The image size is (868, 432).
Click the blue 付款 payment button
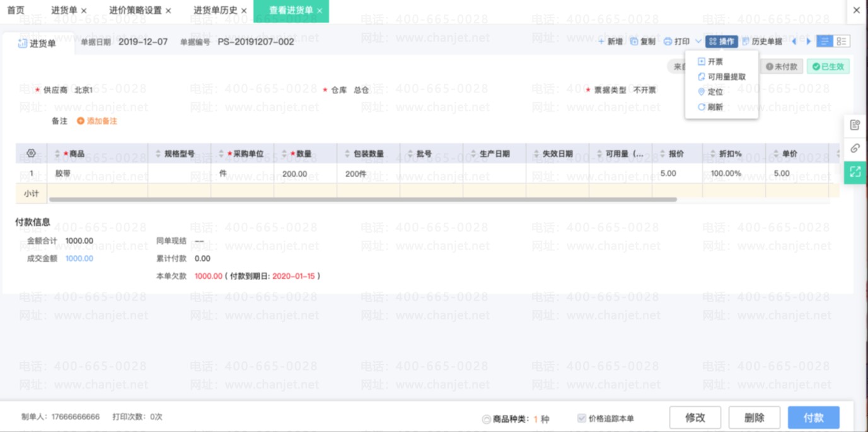tap(813, 417)
